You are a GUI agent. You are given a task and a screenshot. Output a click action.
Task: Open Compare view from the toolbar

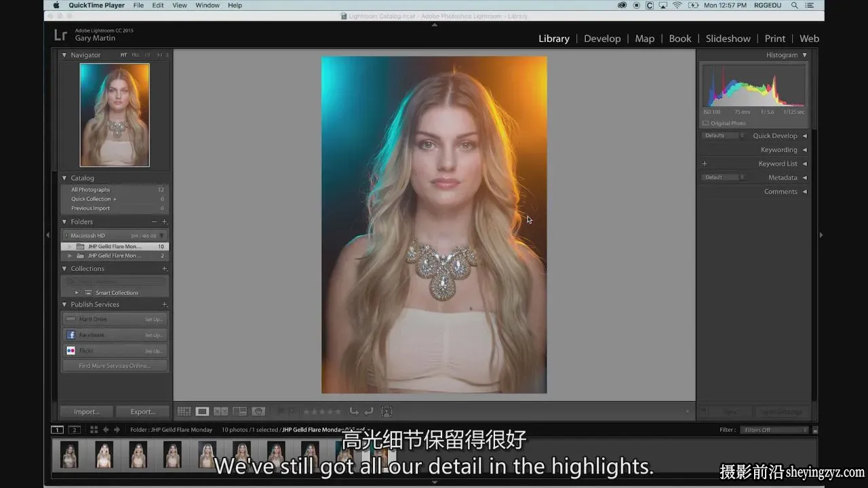(221, 411)
